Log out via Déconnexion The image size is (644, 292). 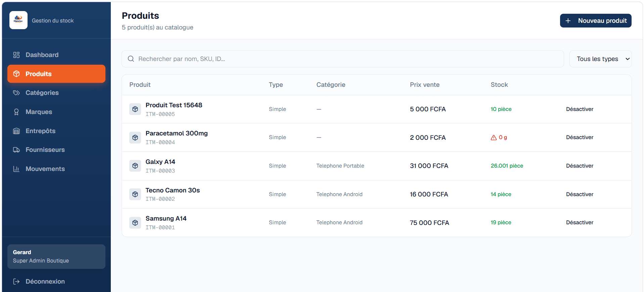click(x=56, y=282)
